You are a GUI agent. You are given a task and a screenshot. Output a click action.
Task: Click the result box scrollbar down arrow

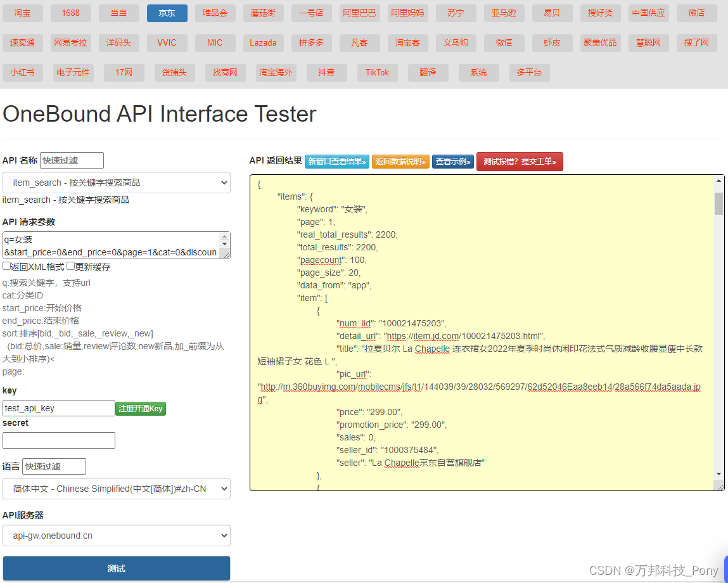point(718,474)
